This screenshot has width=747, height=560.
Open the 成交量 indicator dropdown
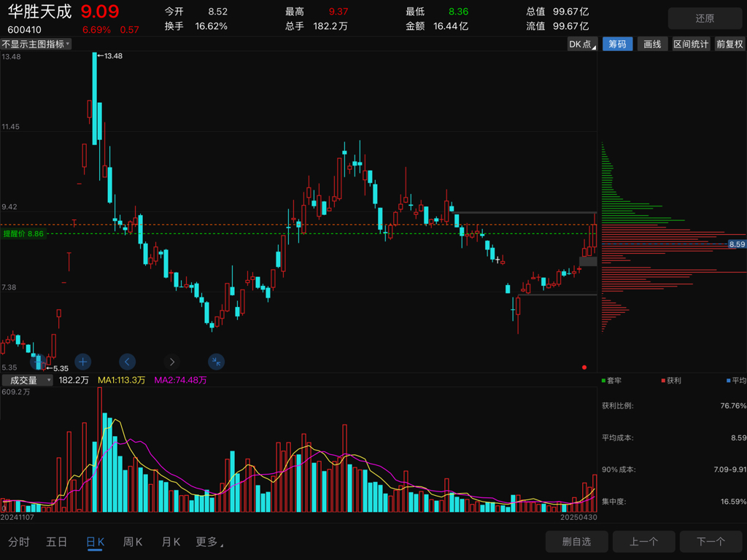pyautogui.click(x=27, y=380)
